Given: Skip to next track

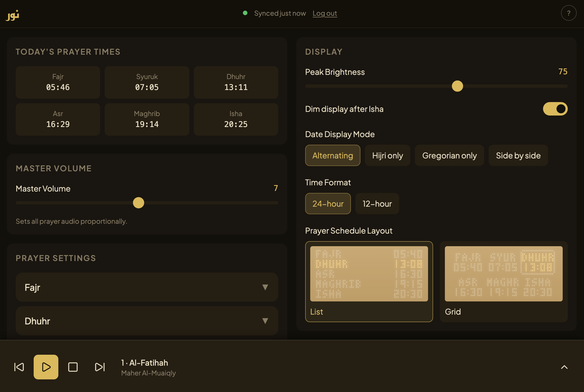Looking at the screenshot, I should pyautogui.click(x=100, y=367).
